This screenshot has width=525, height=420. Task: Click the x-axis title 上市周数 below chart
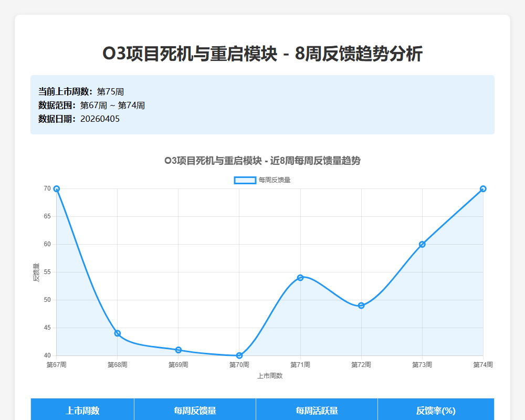click(x=270, y=376)
